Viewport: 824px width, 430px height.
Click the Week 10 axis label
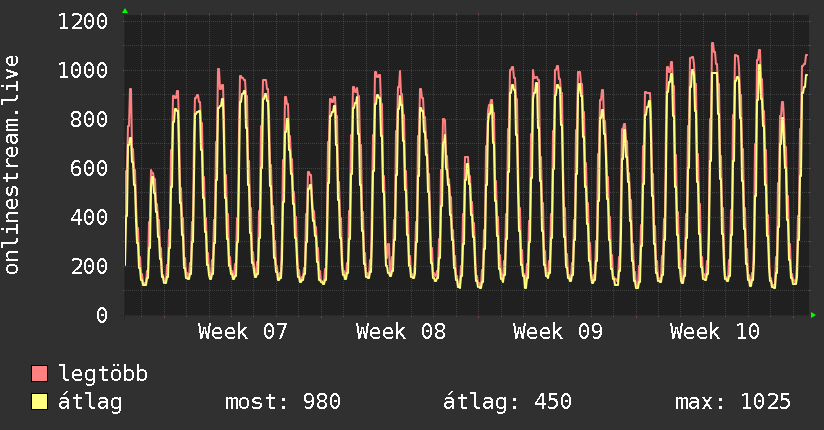[715, 332]
